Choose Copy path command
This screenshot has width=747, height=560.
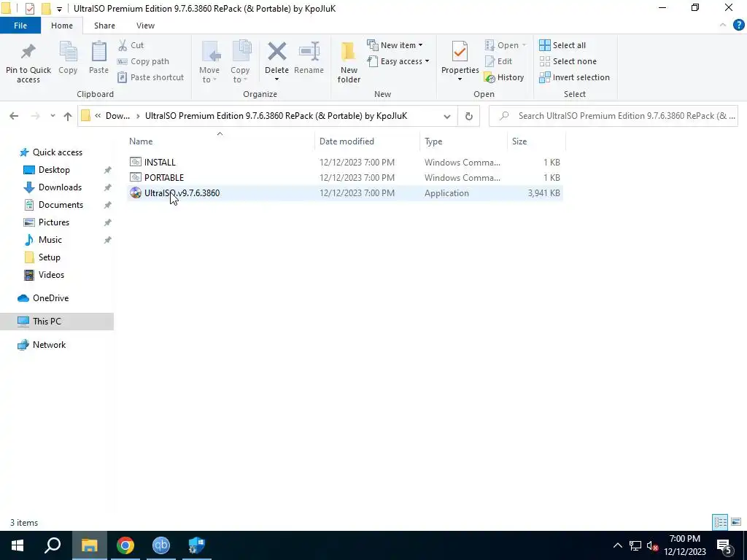(x=144, y=61)
